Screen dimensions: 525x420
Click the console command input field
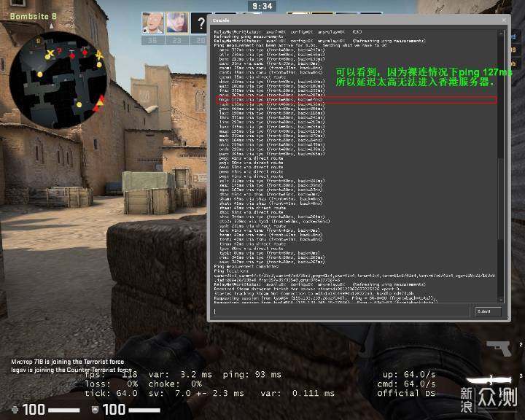pyautogui.click(x=341, y=311)
